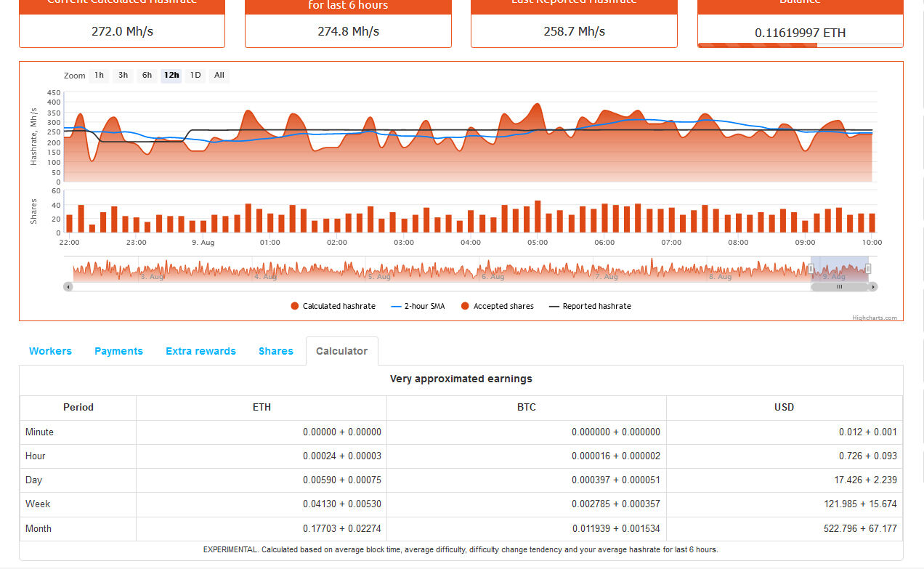Select the Calculator tab
Viewport: 924px width, 569px height.
(341, 351)
